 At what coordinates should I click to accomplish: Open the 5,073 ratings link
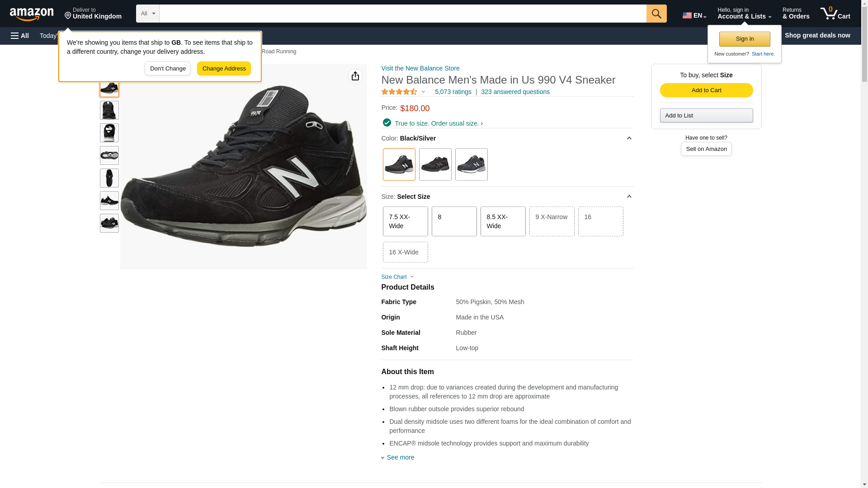click(x=453, y=92)
